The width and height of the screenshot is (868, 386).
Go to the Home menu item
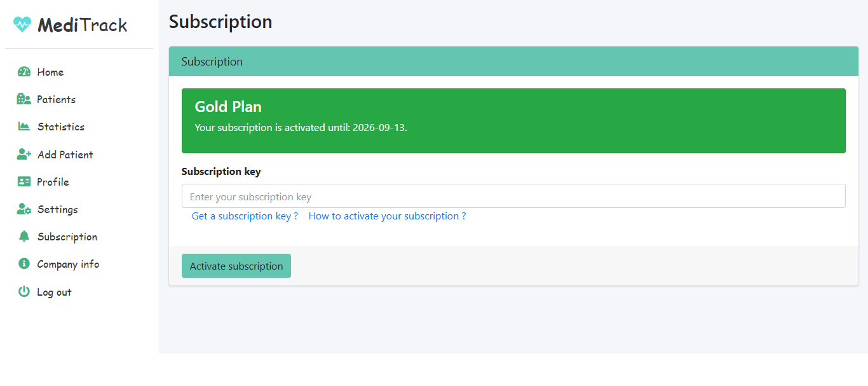pyautogui.click(x=50, y=72)
